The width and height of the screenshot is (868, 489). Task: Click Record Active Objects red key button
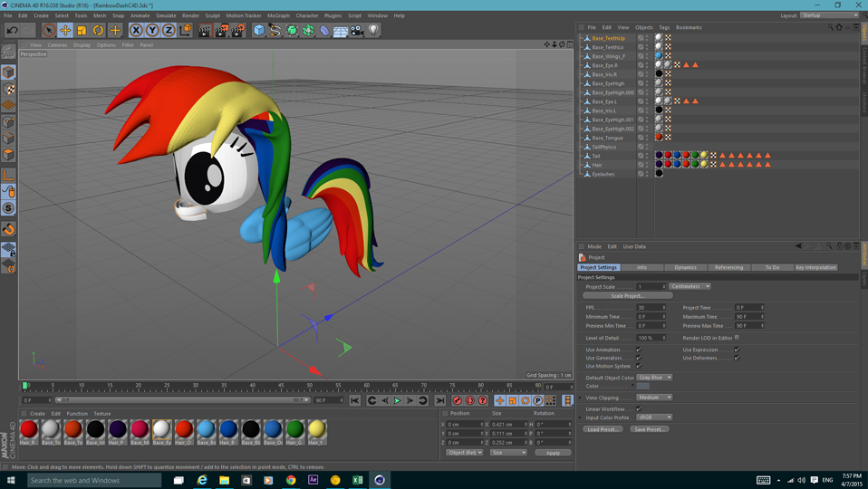coord(458,400)
